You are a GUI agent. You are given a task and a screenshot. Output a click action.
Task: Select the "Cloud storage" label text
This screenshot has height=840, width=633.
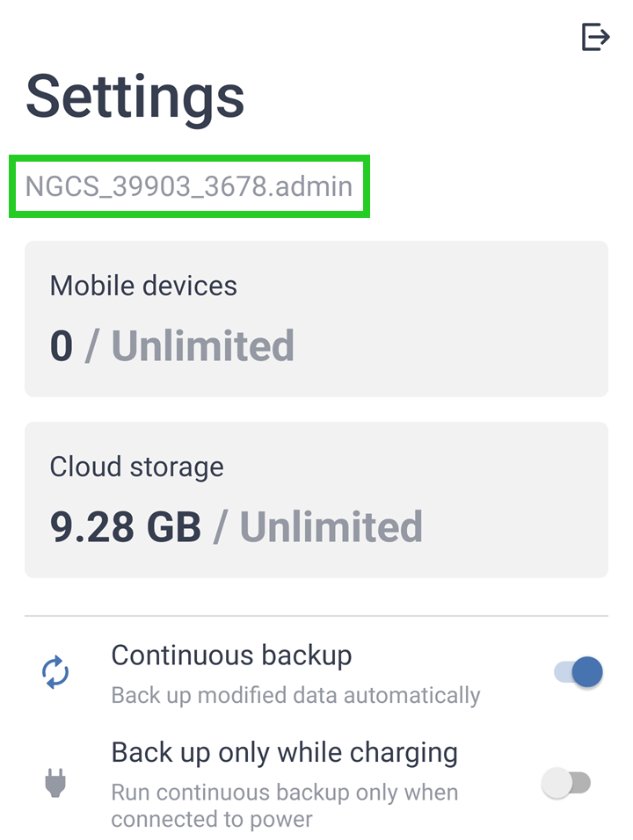point(136,467)
